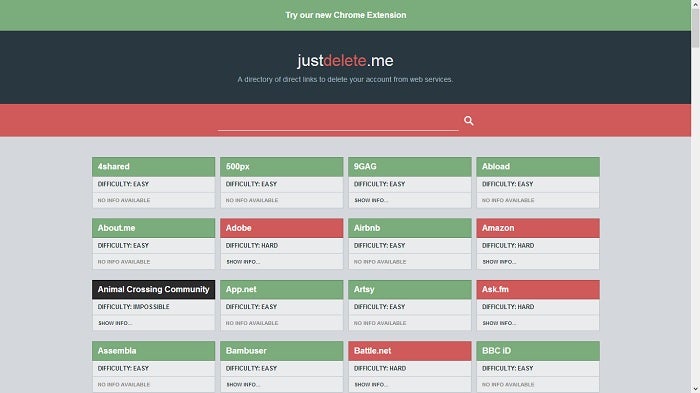Click Difficulty: Easy under About.me

pos(123,246)
